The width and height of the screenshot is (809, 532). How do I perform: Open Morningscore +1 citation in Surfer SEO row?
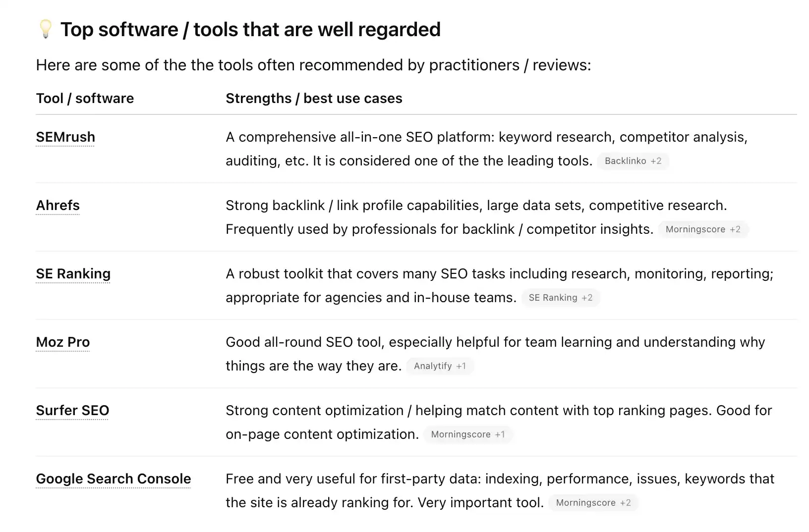pos(467,434)
